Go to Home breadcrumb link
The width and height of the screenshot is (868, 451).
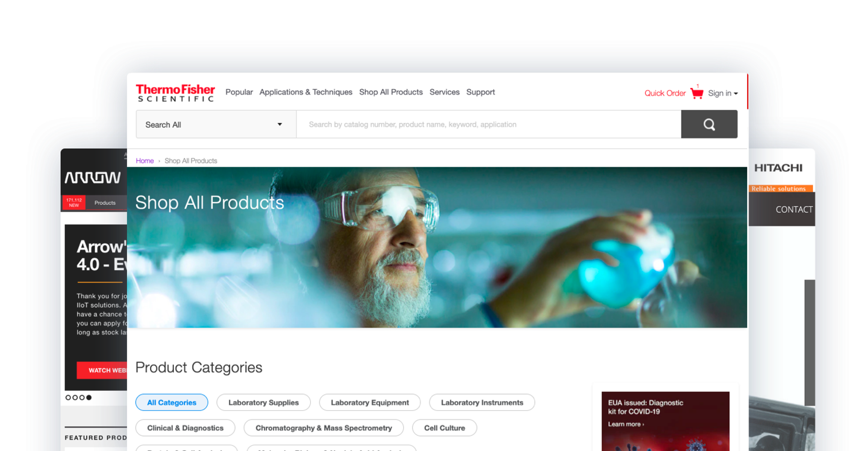coord(145,161)
